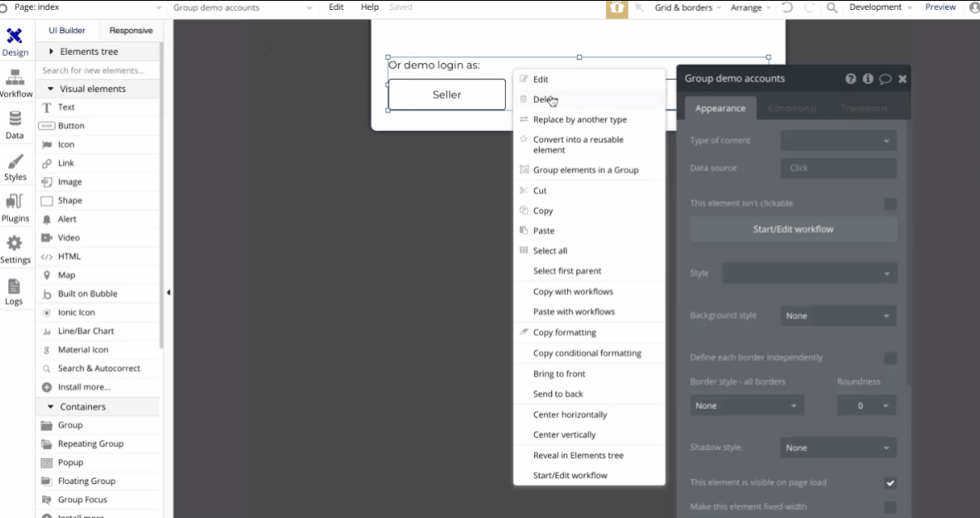The width and height of the screenshot is (980, 518).
Task: Choose Group elements in a Group
Action: [x=589, y=170]
